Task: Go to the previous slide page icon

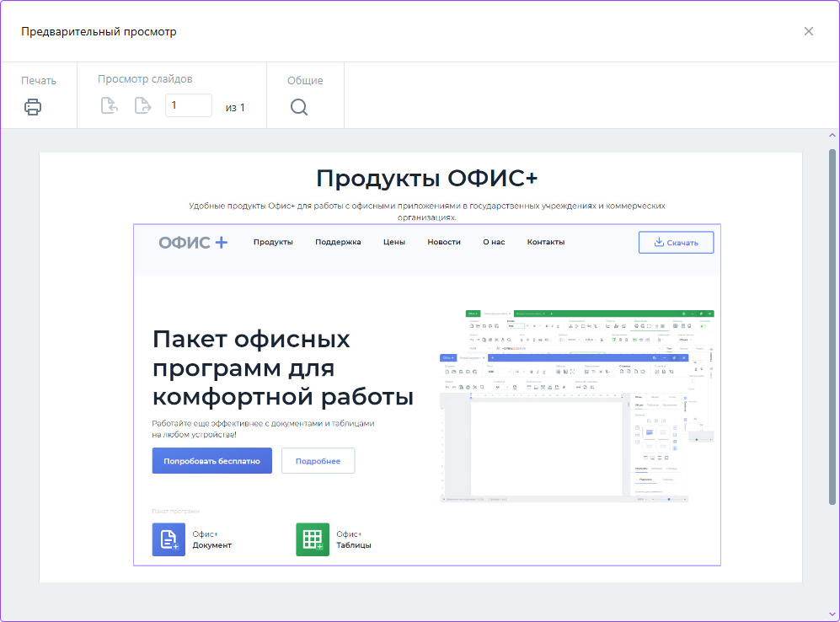Action: coord(110,106)
